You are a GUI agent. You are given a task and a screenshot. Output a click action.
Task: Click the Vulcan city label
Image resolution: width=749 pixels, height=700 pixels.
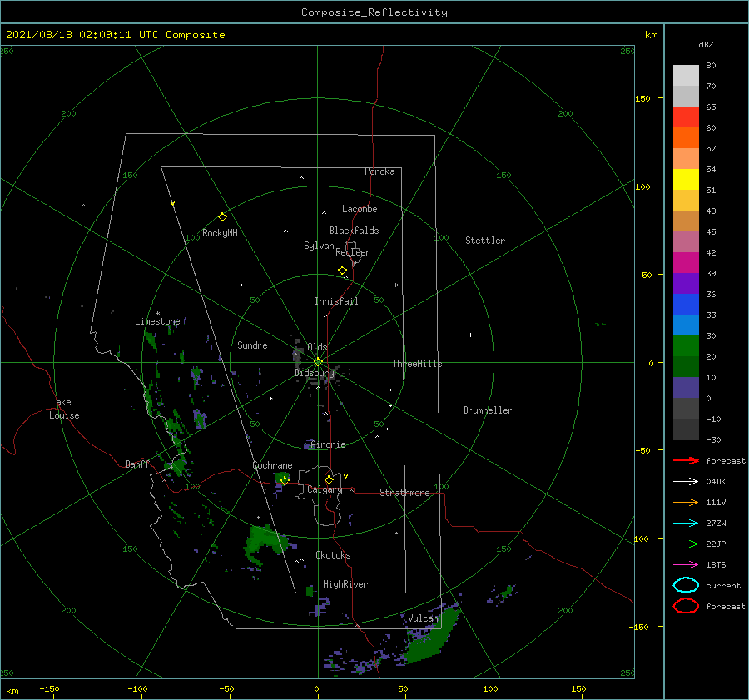click(423, 618)
